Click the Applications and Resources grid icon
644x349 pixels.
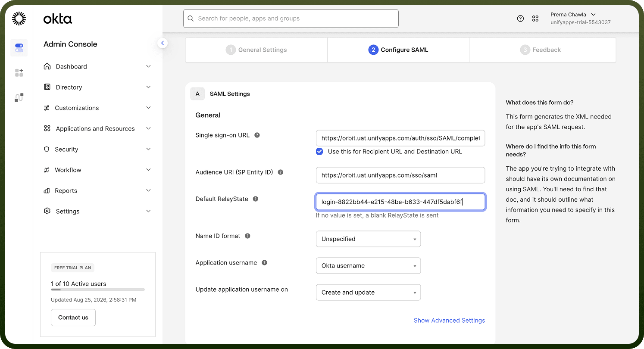pos(47,128)
